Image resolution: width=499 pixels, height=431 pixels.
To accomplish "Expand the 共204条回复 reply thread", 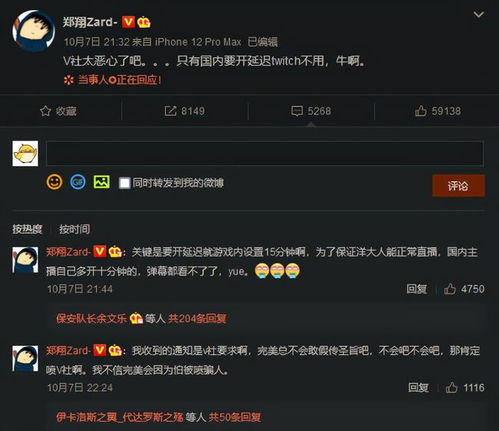I will pos(197,319).
